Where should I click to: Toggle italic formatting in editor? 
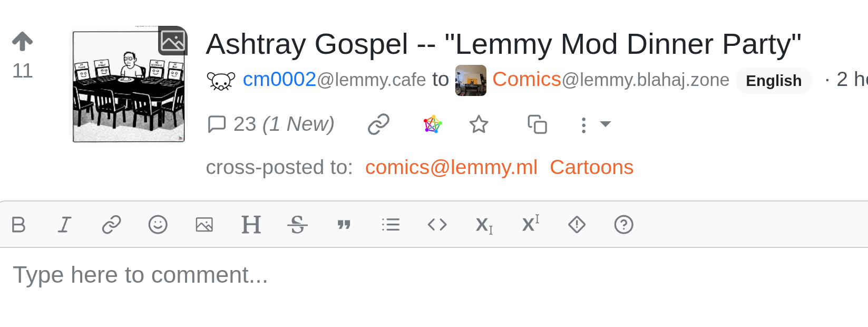pyautogui.click(x=64, y=225)
